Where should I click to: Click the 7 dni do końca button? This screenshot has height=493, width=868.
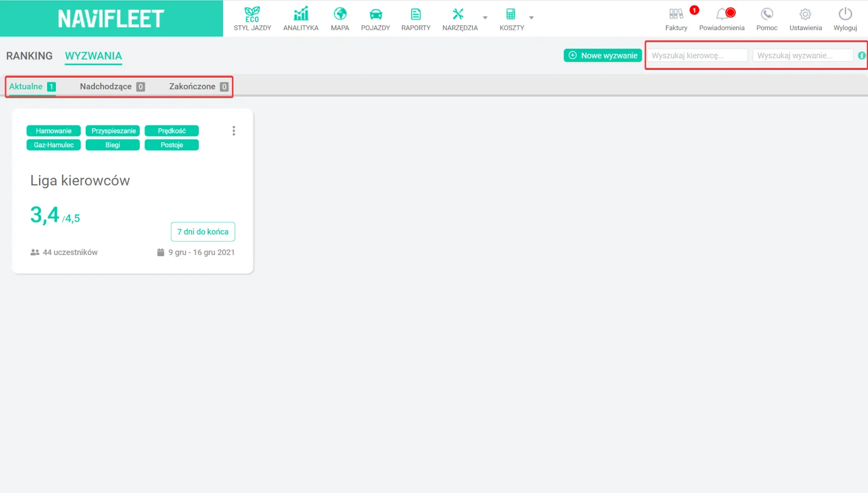[203, 232]
